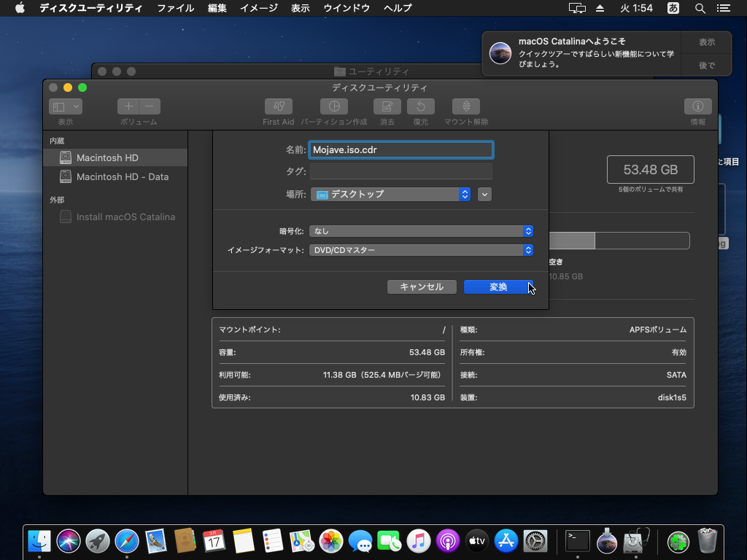
Task: Remove a volume with the minus button
Action: point(150,106)
